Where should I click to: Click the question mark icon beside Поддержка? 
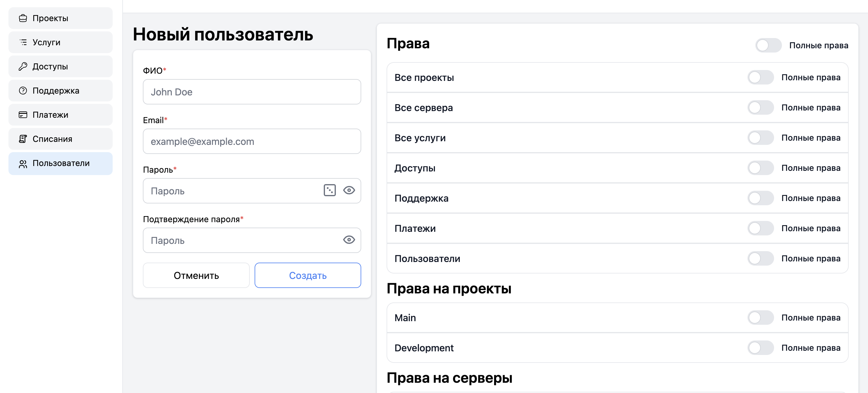[23, 91]
